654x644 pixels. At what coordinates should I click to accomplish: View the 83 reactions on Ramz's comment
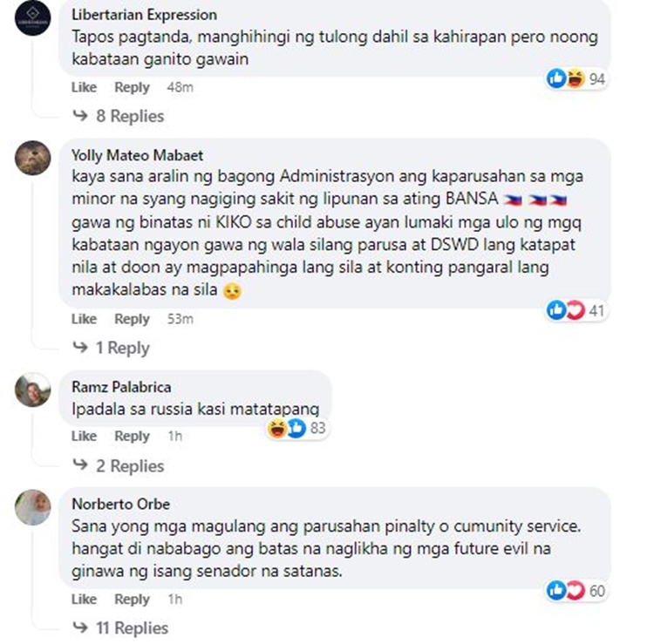click(x=298, y=428)
